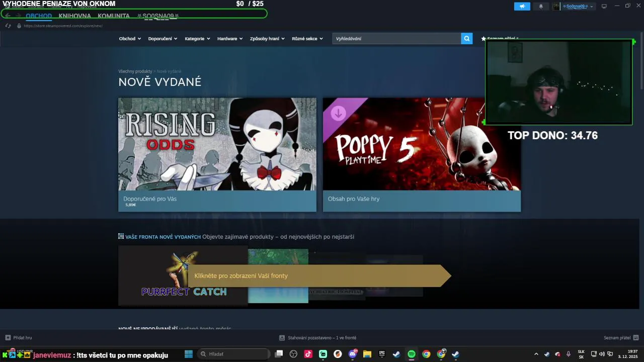Expand the Způsoby hraní menu
Viewport: 644px width, 362px height.
click(x=267, y=39)
